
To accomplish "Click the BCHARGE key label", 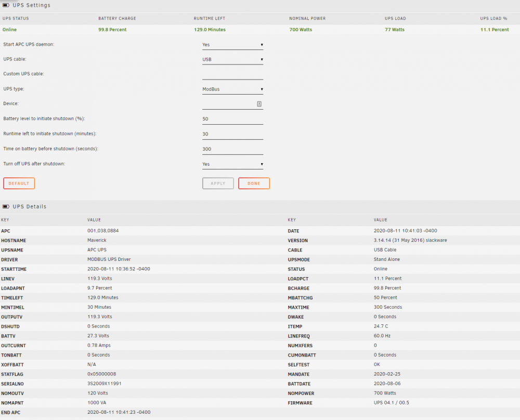I will click(x=298, y=288).
